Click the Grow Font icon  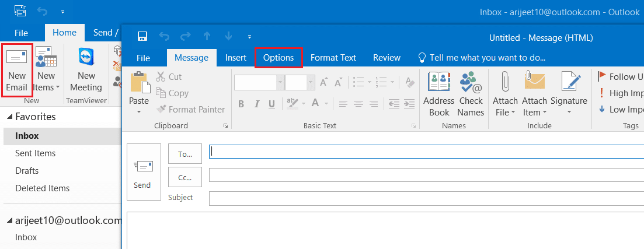324,82
